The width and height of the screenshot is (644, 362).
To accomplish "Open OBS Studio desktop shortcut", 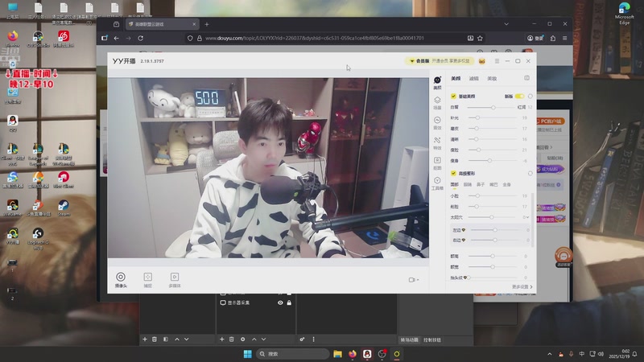I will [x=38, y=39].
